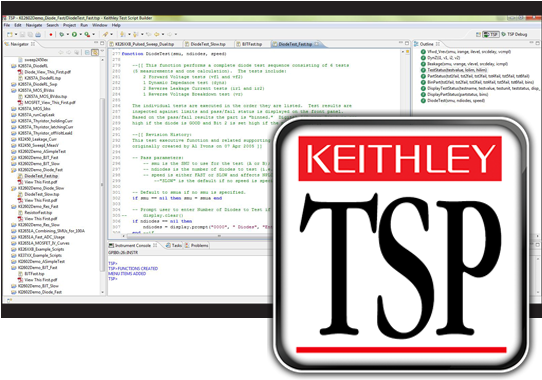Image resolution: width=542 pixels, height=380 pixels.
Task: Click the Link with Editor icon in Navigator
Action: coord(95,52)
